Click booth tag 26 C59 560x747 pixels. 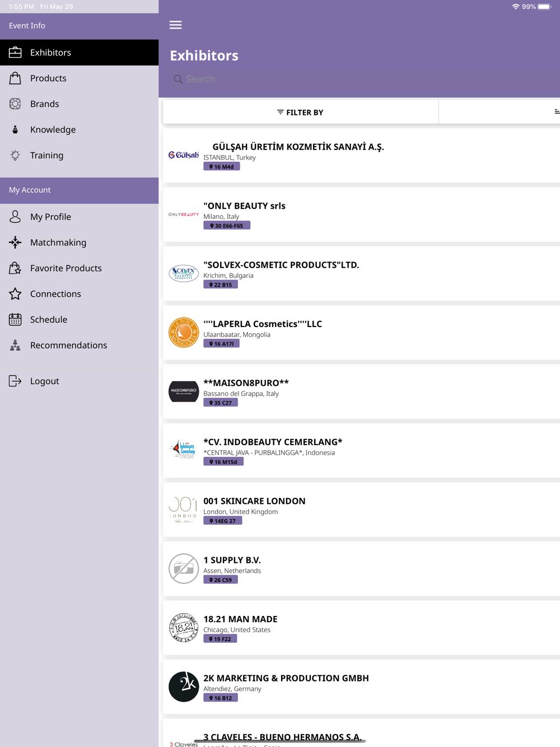click(221, 580)
